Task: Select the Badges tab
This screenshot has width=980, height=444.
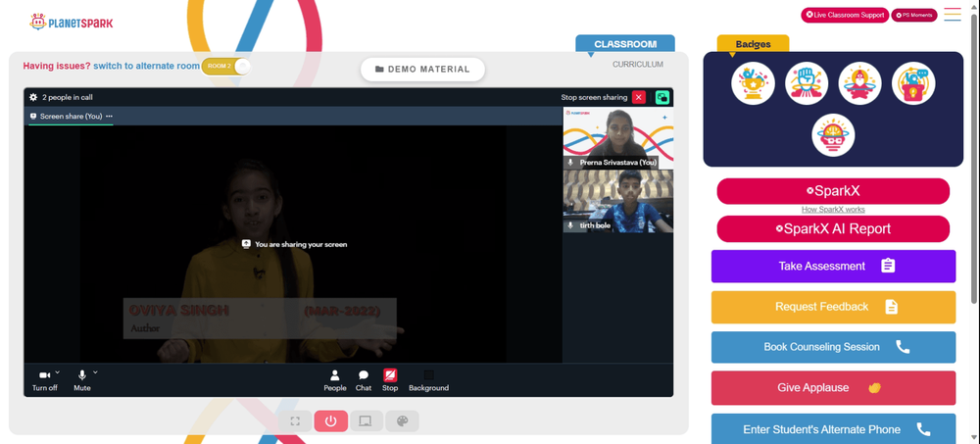Action: click(753, 44)
